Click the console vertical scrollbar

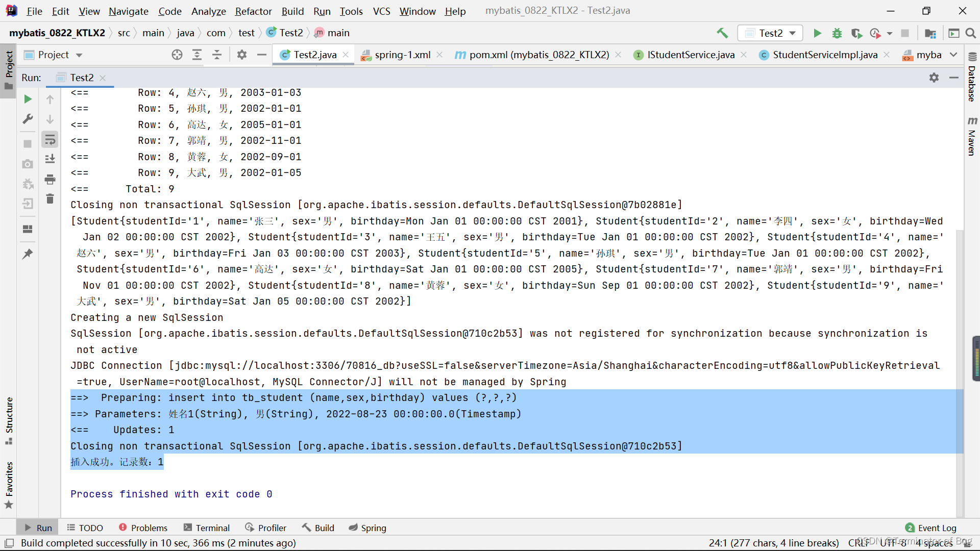point(960,372)
